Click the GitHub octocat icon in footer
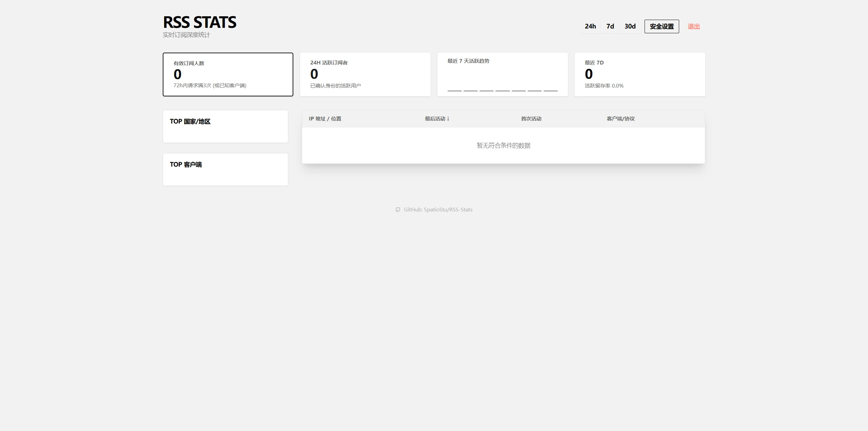Image resolution: width=868 pixels, height=431 pixels. 398,210
